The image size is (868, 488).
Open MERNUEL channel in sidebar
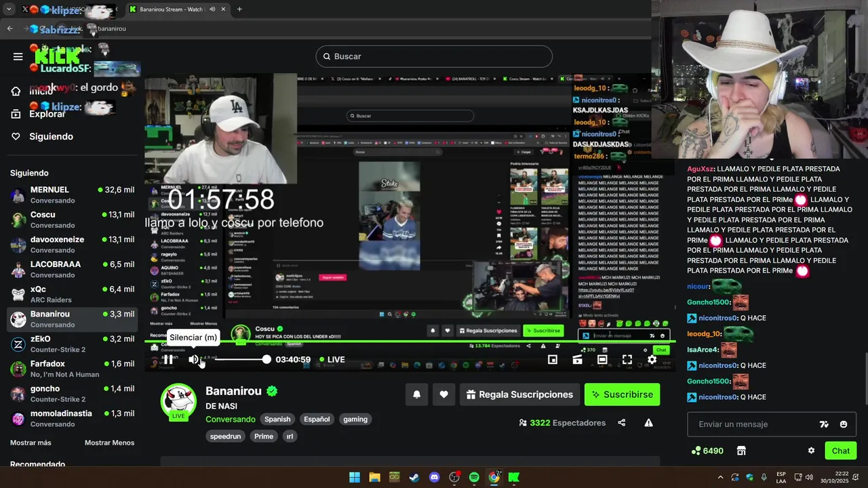click(x=72, y=195)
